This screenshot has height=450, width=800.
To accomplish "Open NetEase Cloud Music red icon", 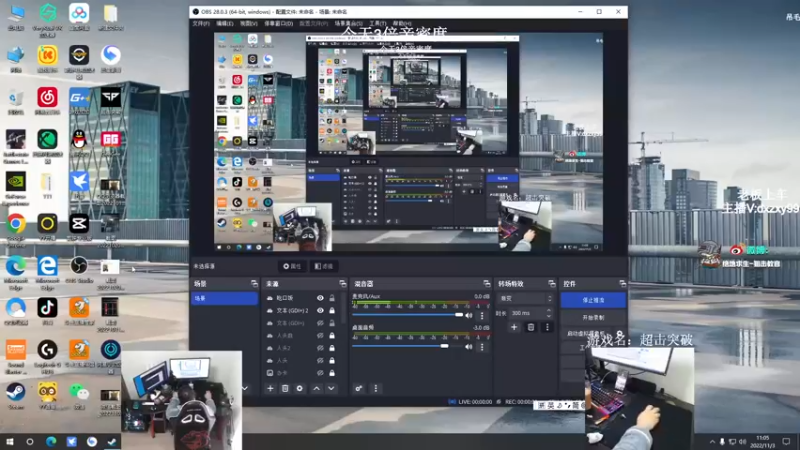I will click(47, 97).
